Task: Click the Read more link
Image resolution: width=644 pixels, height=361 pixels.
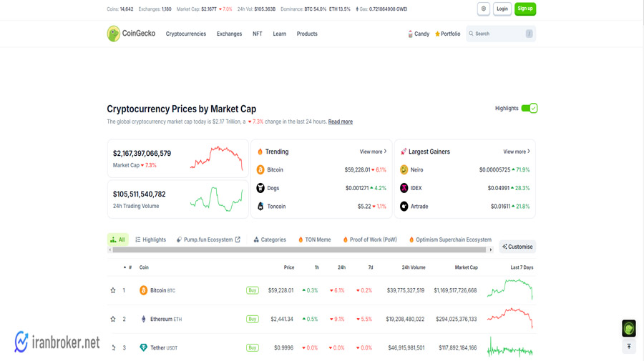Action: tap(340, 122)
